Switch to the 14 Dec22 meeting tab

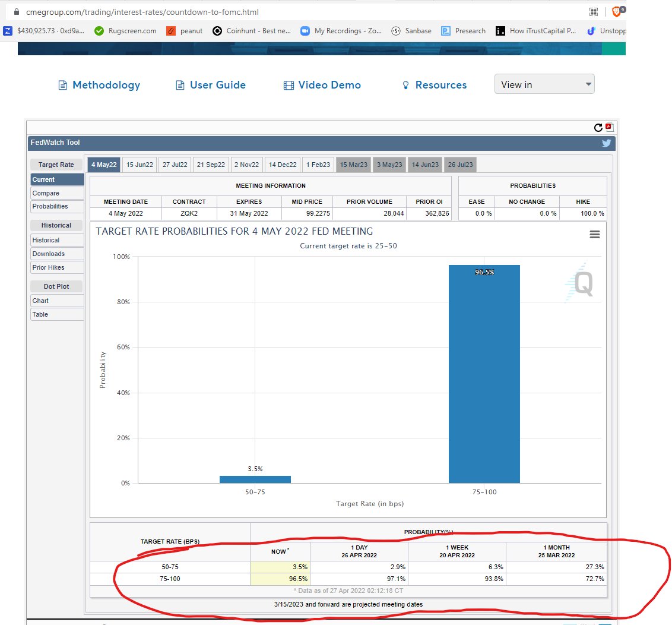point(283,165)
